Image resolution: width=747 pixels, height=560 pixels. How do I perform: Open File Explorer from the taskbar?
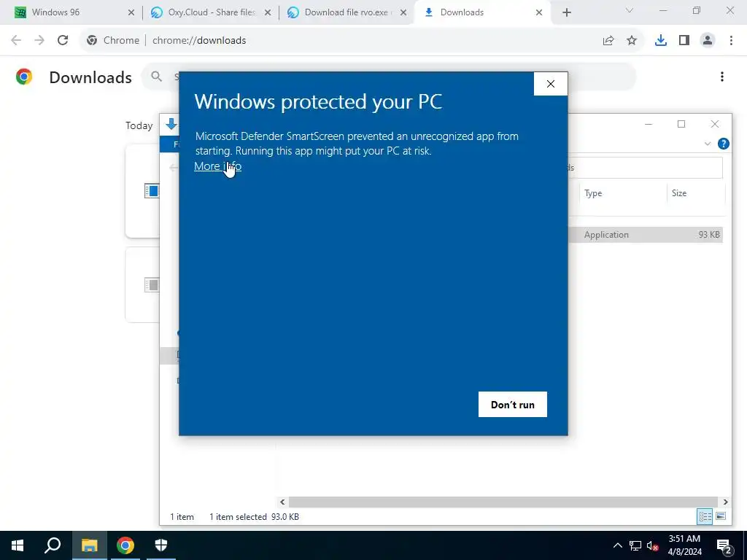89,545
